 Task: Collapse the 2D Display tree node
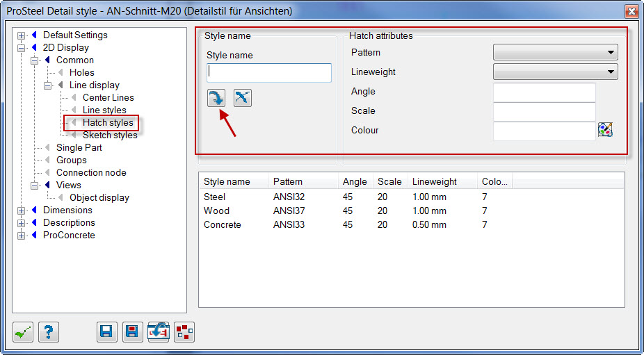click(x=21, y=48)
